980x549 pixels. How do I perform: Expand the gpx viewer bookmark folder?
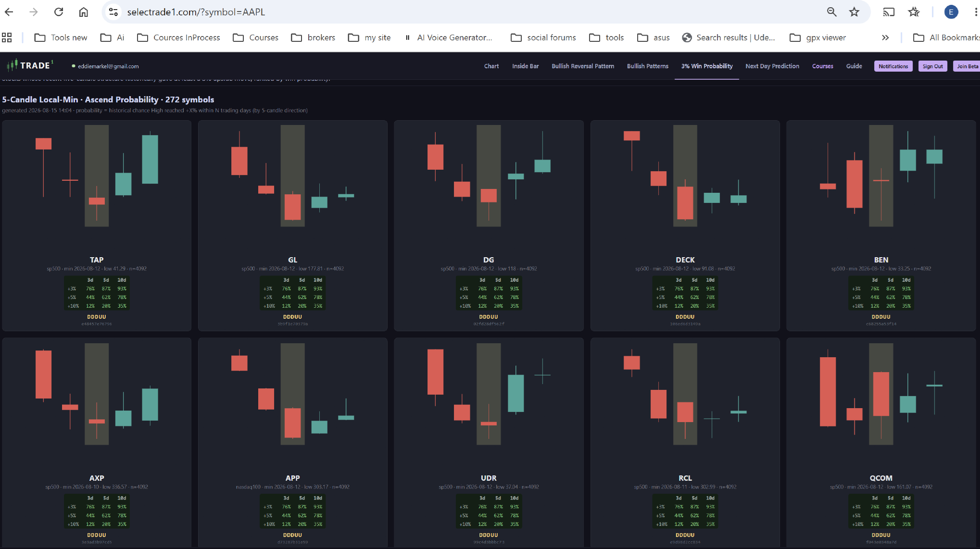point(818,37)
